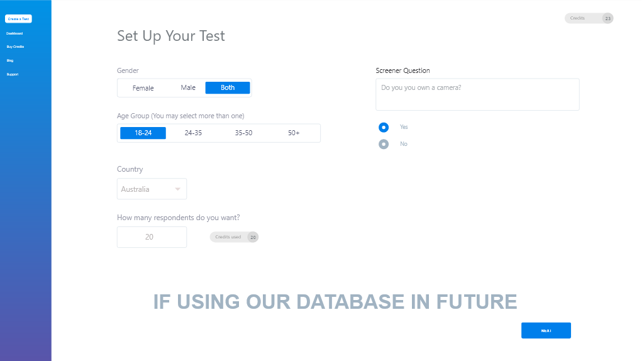Expand the Country dropdown arrow

click(178, 189)
